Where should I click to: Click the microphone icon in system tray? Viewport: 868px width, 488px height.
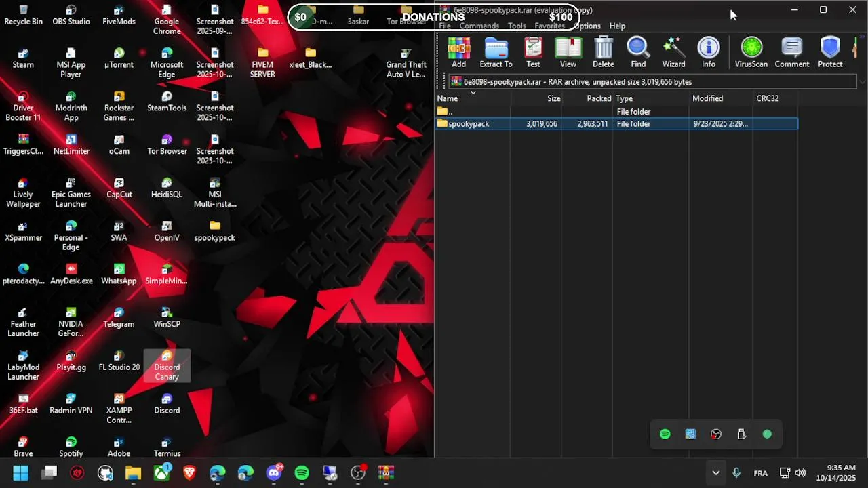pos(736,473)
